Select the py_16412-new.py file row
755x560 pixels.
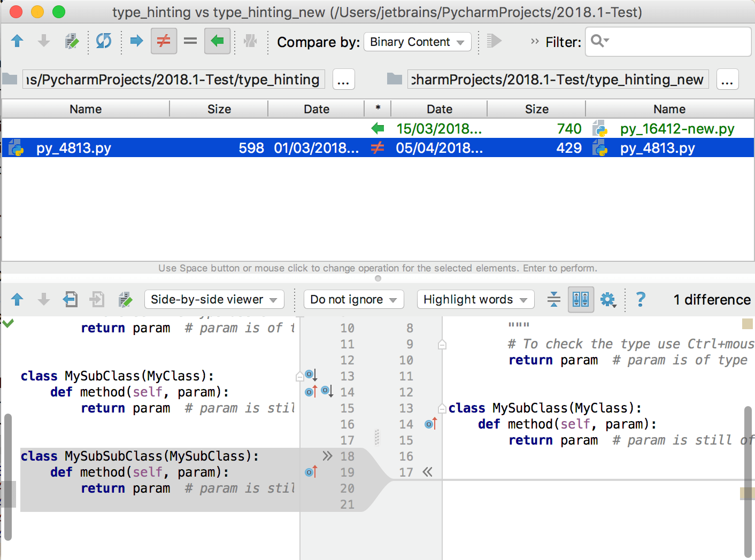tap(676, 128)
